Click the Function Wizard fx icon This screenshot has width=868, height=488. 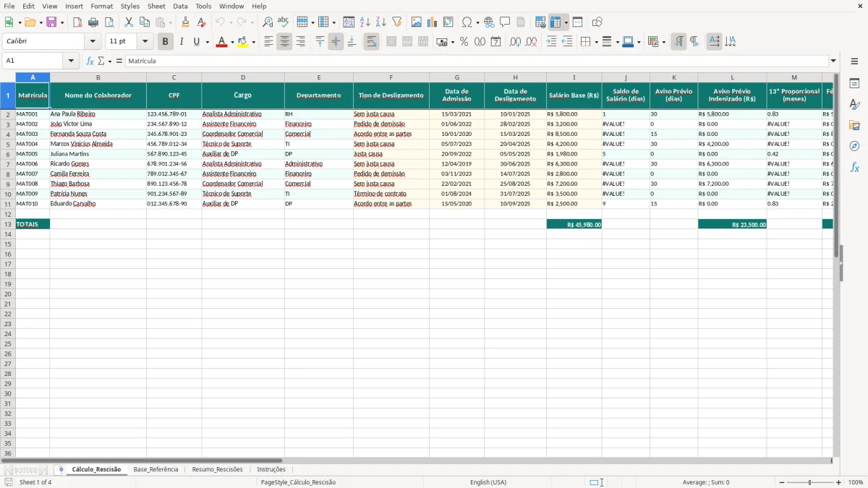tap(90, 61)
